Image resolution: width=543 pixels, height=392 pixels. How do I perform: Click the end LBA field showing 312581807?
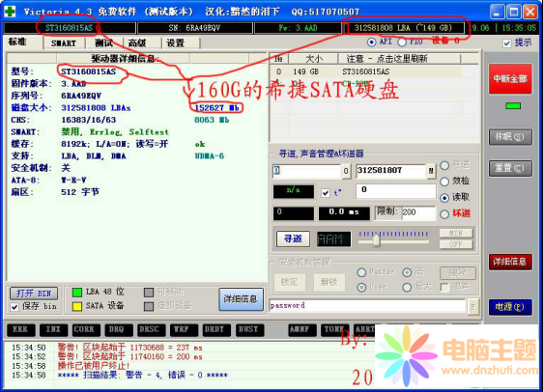390,171
